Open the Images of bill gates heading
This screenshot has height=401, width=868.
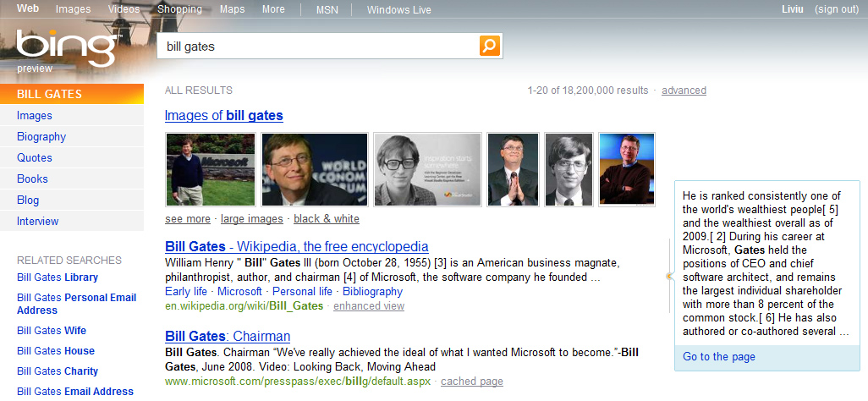[x=224, y=116]
